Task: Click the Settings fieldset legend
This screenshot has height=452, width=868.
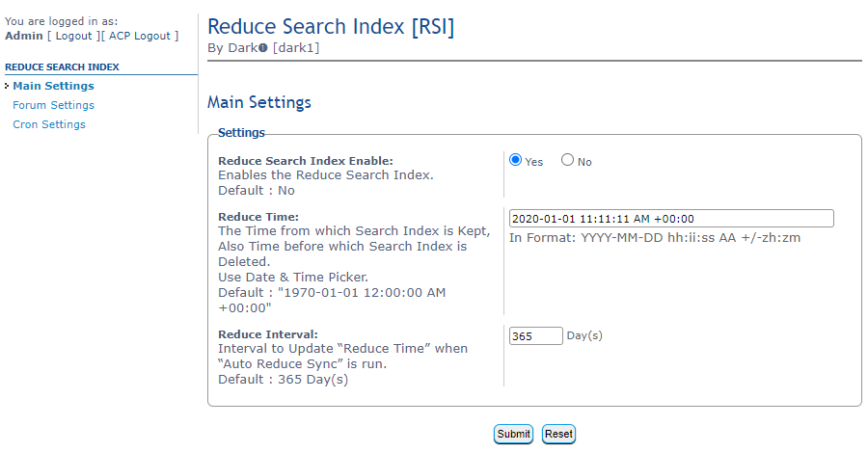Action: tap(241, 132)
